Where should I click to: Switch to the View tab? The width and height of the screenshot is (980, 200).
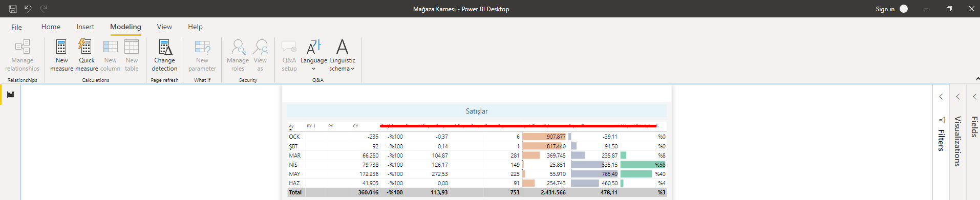coord(164,27)
